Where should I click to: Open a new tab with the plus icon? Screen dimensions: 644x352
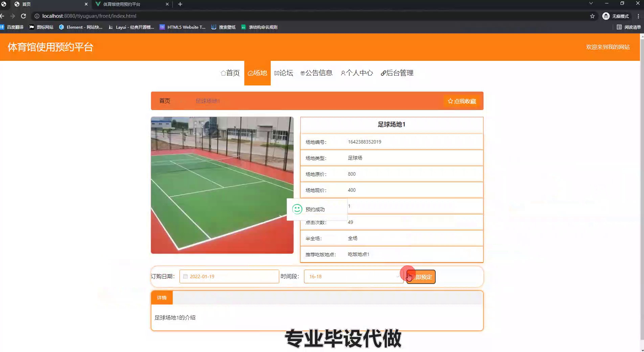pyautogui.click(x=180, y=4)
